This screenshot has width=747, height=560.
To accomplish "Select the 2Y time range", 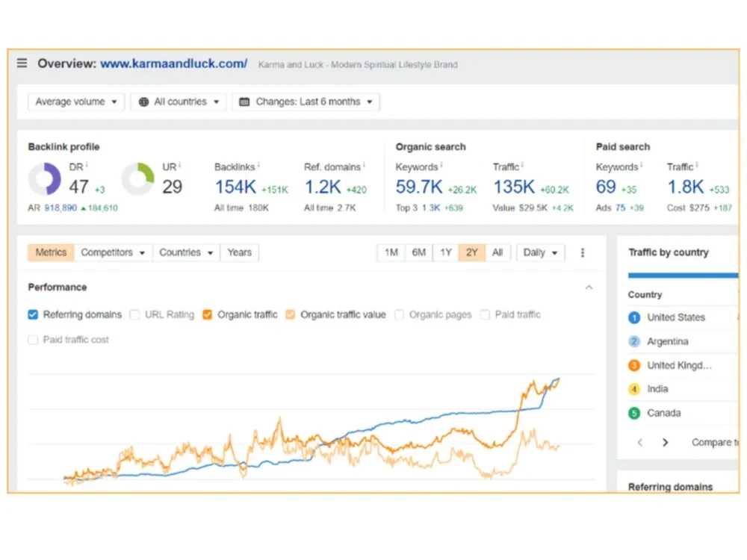I will 471,253.
